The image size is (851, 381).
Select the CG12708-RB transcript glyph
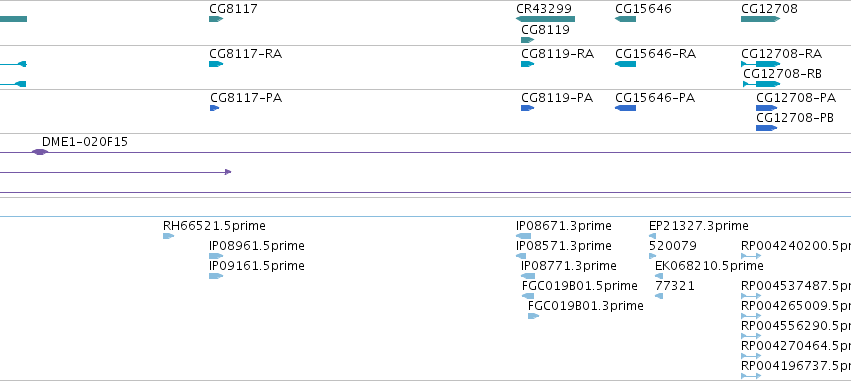[x=761, y=84]
